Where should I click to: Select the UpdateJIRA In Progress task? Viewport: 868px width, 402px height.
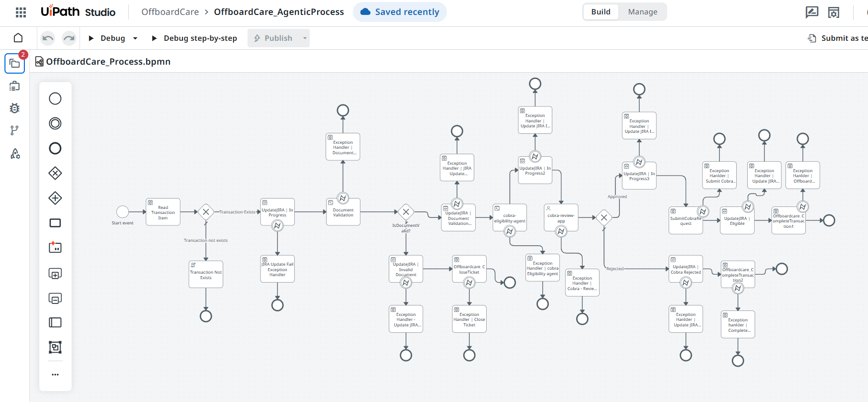tap(277, 212)
